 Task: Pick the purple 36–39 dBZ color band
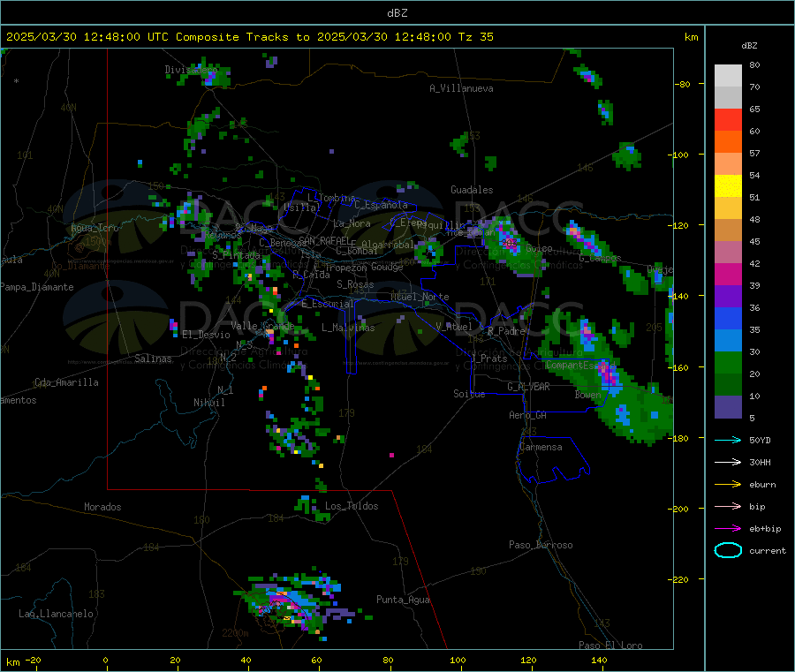click(728, 297)
